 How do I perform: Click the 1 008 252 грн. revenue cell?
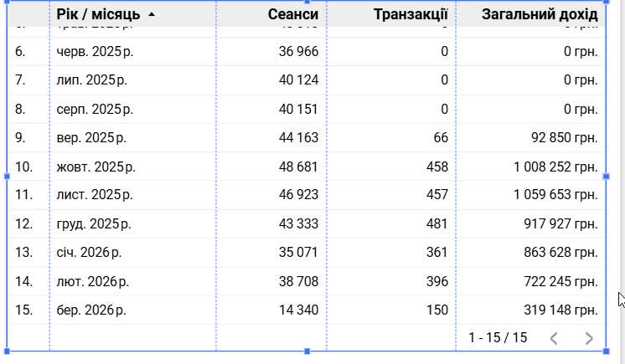point(555,167)
